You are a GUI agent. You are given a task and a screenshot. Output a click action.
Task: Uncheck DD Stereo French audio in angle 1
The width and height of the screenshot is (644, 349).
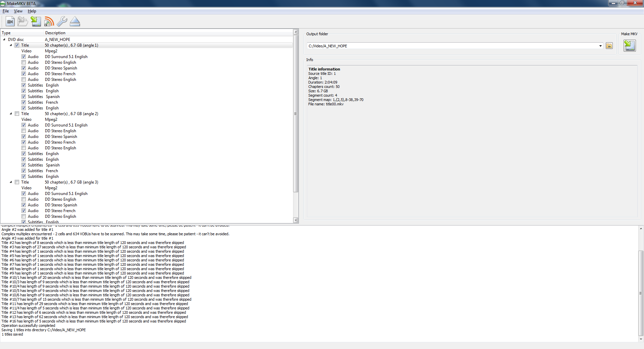pyautogui.click(x=24, y=74)
